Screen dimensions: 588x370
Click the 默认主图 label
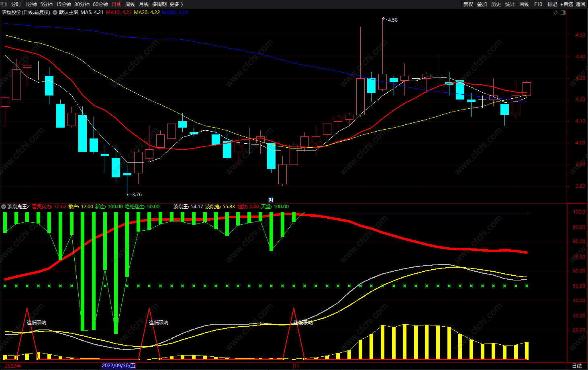(x=69, y=12)
